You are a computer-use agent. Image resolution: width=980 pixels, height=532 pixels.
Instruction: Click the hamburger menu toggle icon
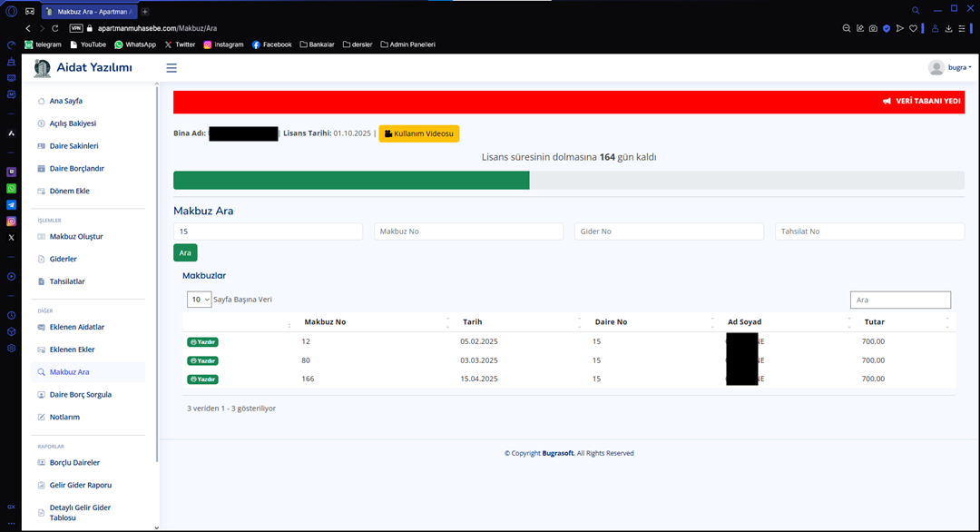click(x=171, y=68)
